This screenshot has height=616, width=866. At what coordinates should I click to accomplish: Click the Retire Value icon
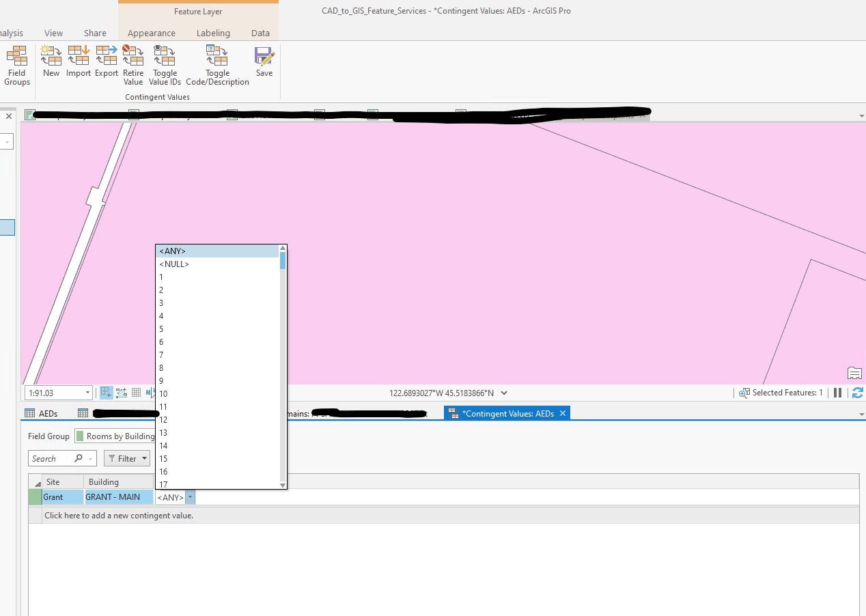133,66
